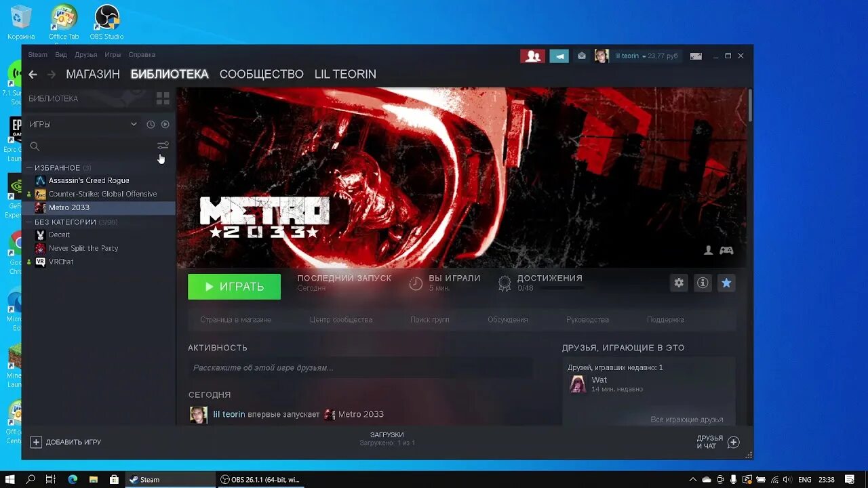Open lil teorin account dropdown
The image size is (868, 488).
(x=646, y=56)
